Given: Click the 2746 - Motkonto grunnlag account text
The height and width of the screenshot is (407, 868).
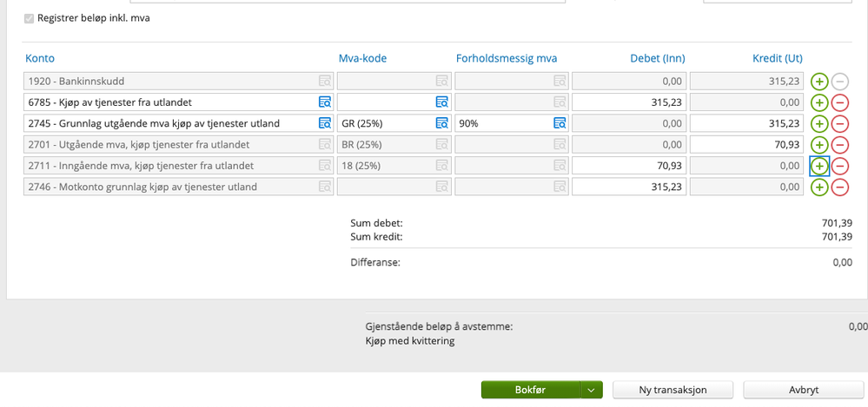Looking at the screenshot, I should click(142, 187).
